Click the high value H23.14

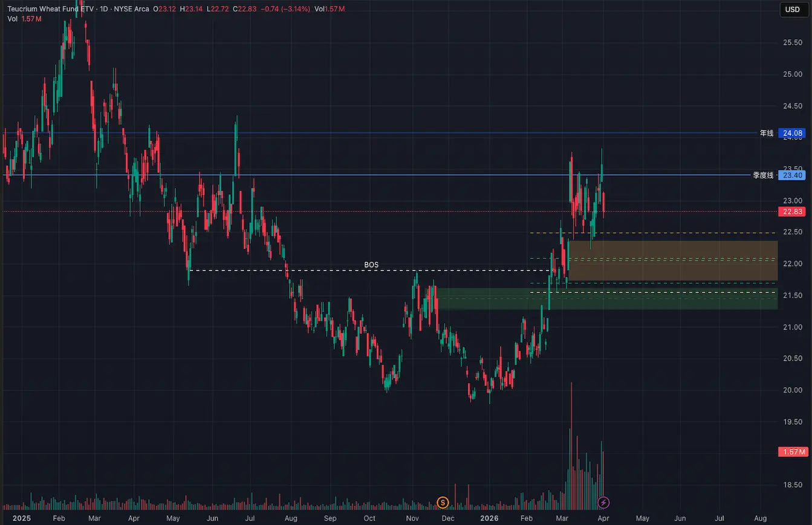tap(192, 10)
